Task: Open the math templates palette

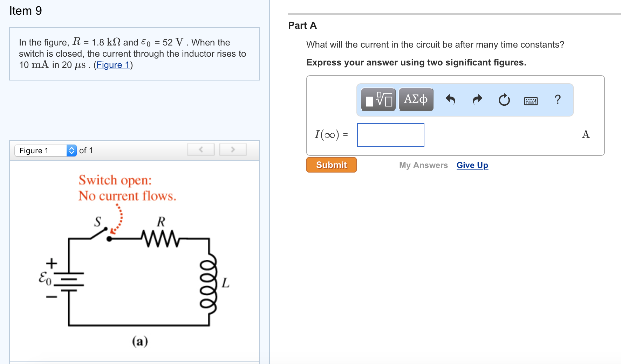Action: (x=378, y=100)
